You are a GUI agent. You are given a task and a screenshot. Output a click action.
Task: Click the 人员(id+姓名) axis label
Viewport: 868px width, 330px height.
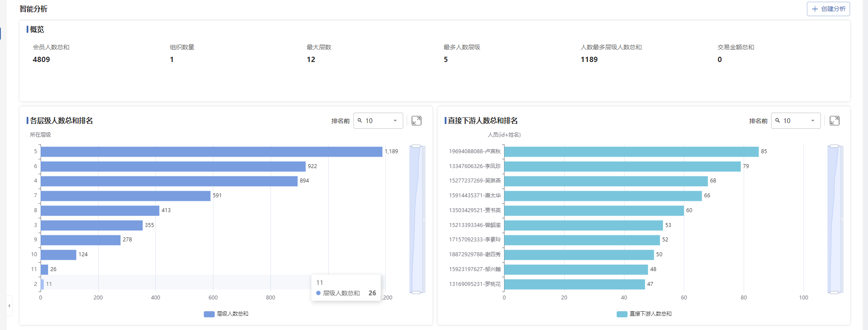coord(504,135)
